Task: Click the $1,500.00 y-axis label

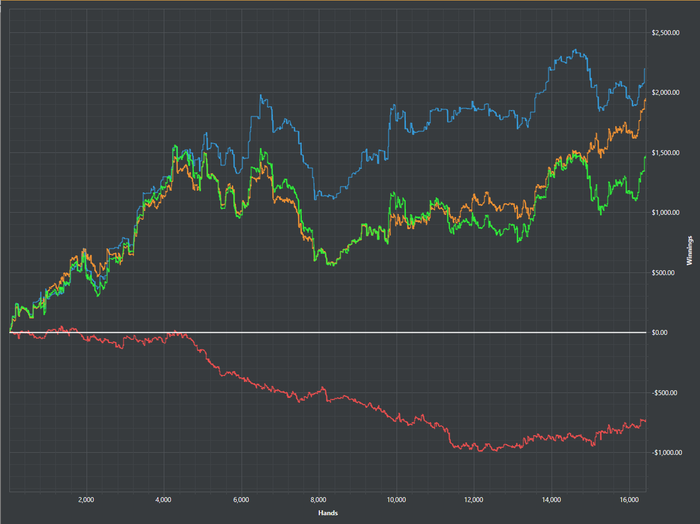Action: pyautogui.click(x=666, y=153)
